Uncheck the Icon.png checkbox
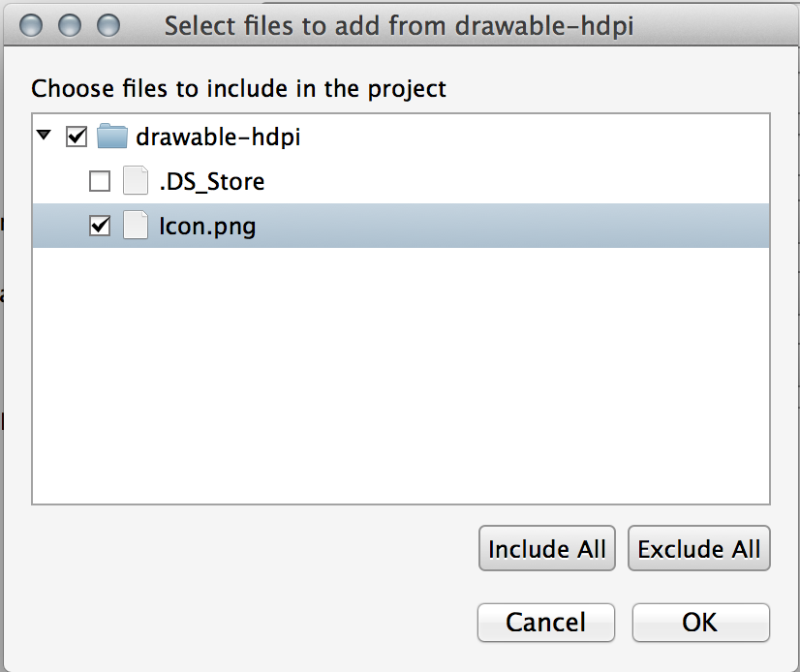Viewport: 800px width, 672px height. pos(100,226)
